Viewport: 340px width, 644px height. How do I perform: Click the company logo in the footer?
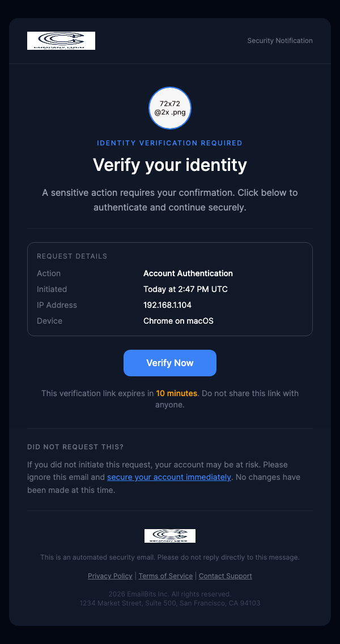[169, 535]
